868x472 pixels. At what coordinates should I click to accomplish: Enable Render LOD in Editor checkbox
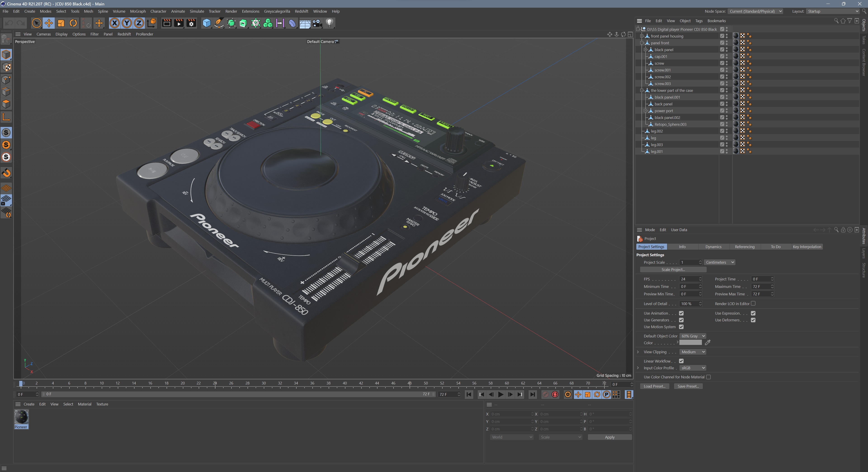tap(753, 304)
